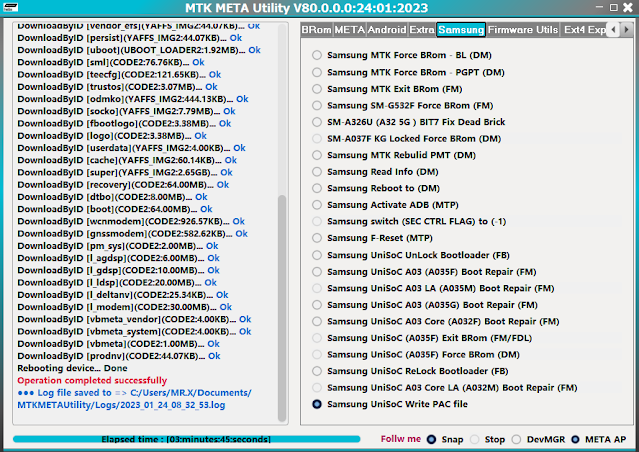Image resolution: width=639 pixels, height=452 pixels.
Task: Click the Follw me link
Action: click(x=401, y=439)
